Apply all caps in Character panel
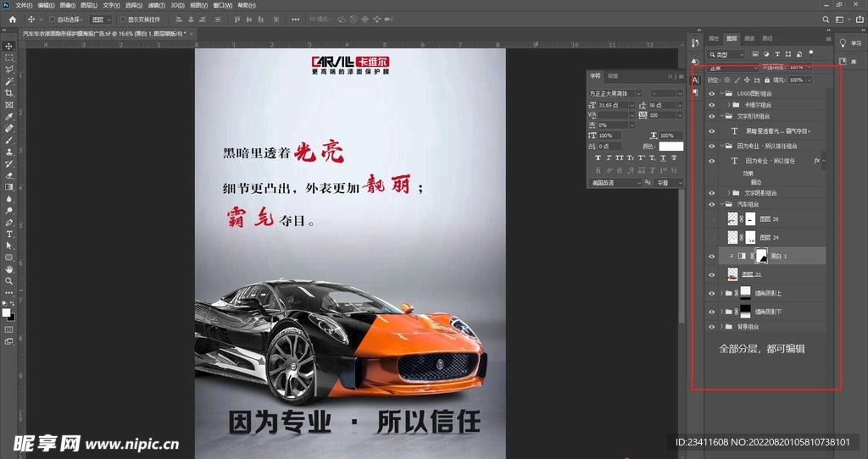Viewport: 868px width, 459px height. (x=620, y=158)
